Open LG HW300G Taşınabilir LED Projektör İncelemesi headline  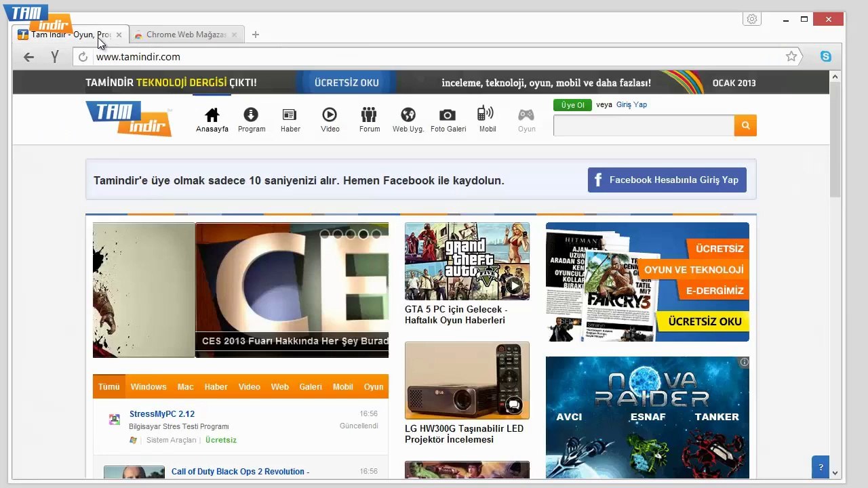[x=465, y=434]
